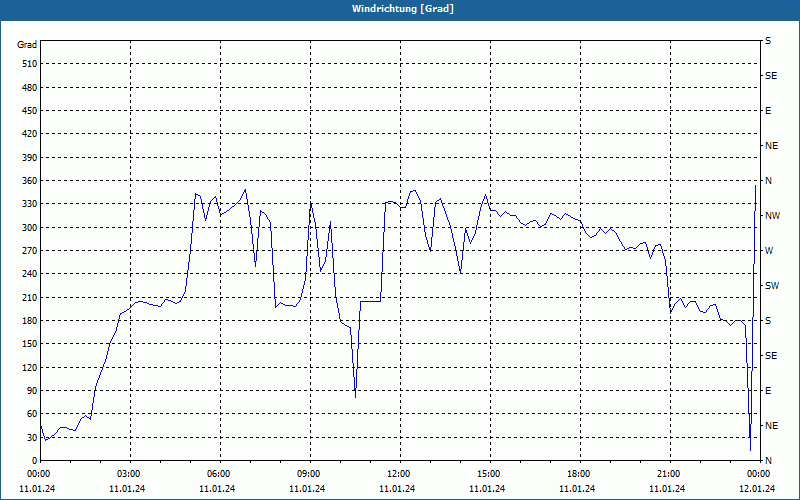Click the NE compass label at the 390 level
Viewport: 800px width, 500px height.
click(x=771, y=146)
